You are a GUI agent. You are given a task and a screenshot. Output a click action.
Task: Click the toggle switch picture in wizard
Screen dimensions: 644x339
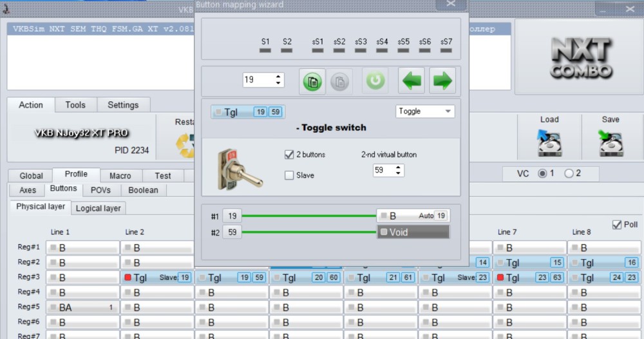point(239,169)
